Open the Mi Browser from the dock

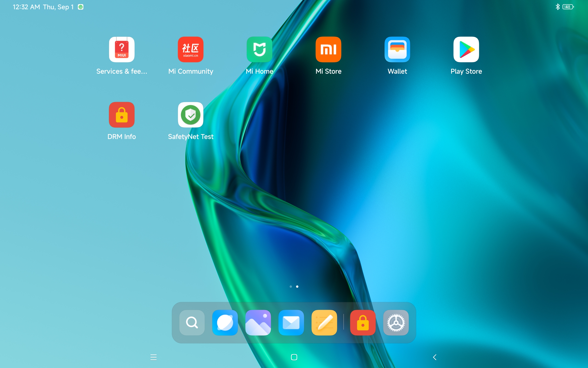(x=225, y=322)
